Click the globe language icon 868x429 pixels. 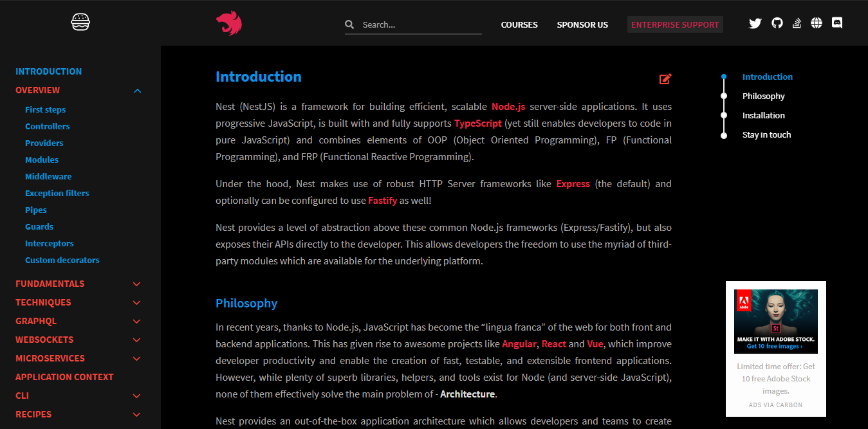pos(817,23)
